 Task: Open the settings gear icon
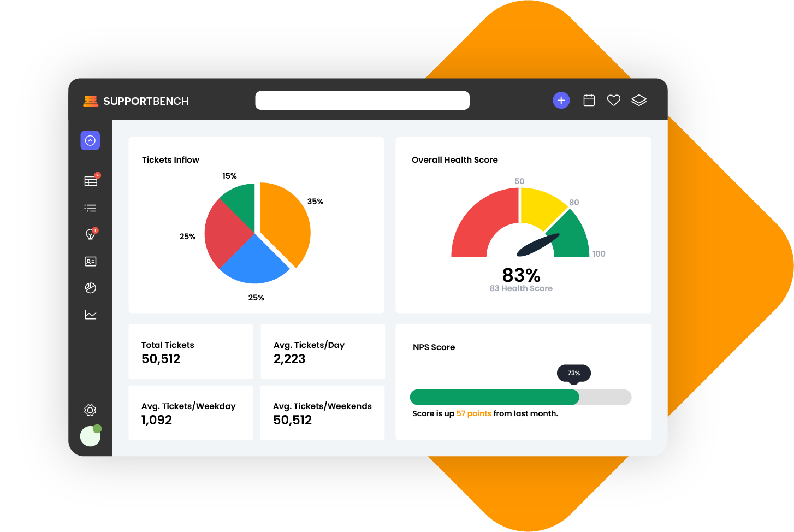91,410
